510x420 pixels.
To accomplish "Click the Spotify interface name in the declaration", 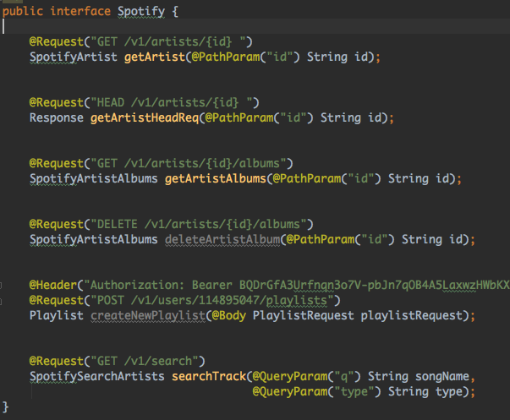I will click(141, 12).
